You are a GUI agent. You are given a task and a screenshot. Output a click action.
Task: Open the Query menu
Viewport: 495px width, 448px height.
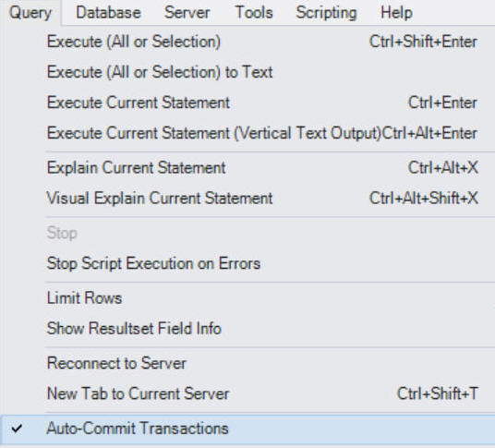(x=30, y=13)
